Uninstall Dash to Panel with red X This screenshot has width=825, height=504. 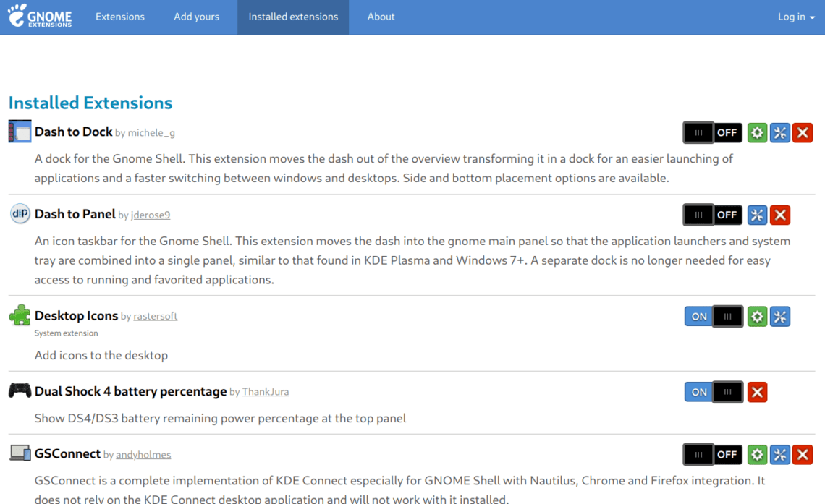tap(780, 215)
